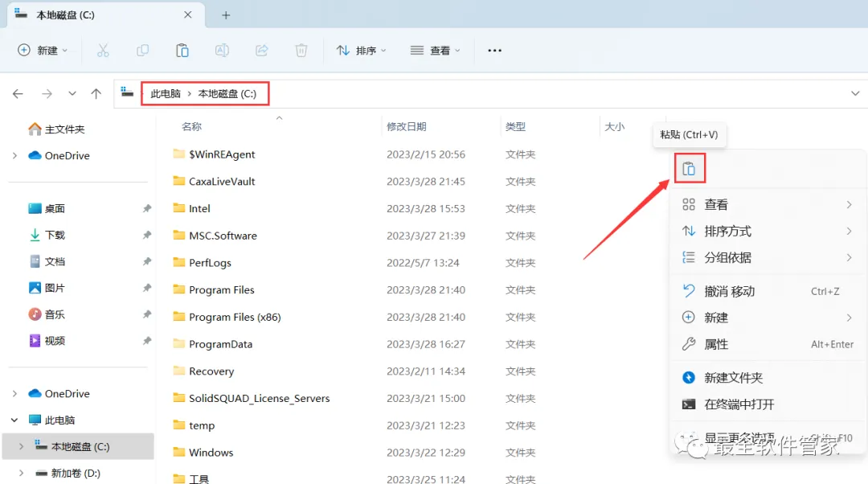Sort by the 大小 column header
The image size is (868, 484).
click(615, 127)
